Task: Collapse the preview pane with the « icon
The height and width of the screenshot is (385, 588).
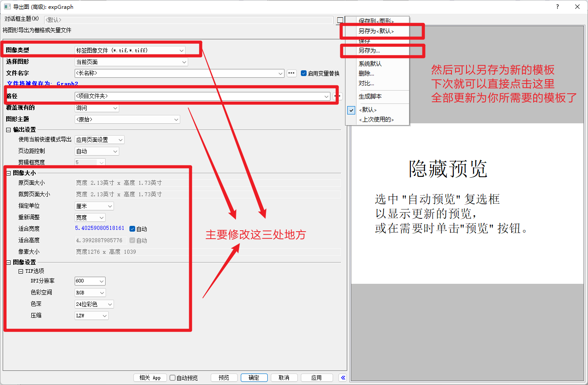Action: tap(343, 377)
